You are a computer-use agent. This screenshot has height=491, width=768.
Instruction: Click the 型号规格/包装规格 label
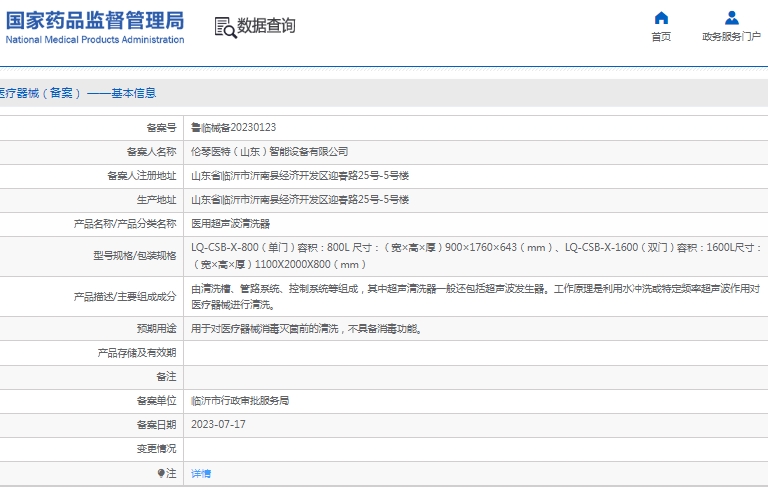(135, 256)
